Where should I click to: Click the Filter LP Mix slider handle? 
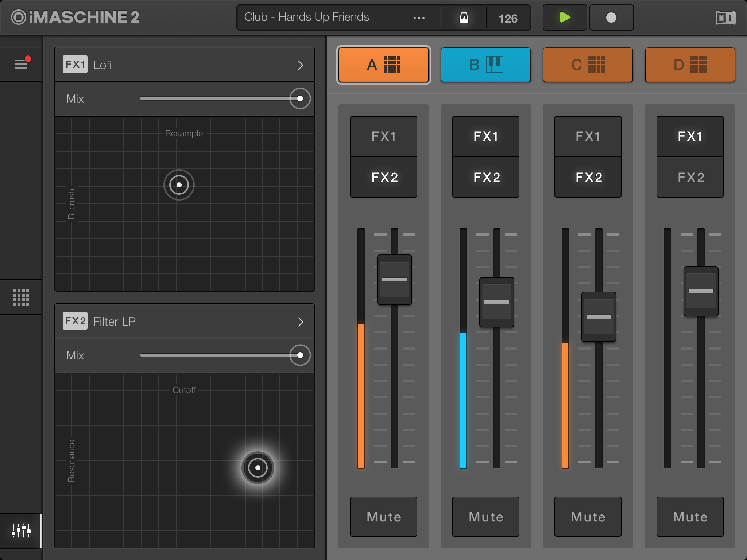[x=300, y=355]
